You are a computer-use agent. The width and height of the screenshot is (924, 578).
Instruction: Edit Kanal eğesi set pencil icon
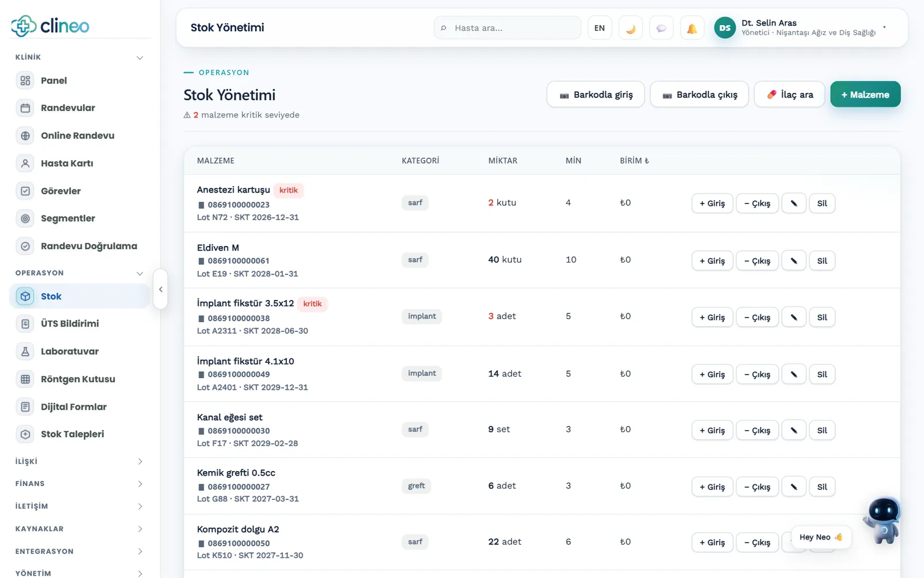[x=794, y=430]
